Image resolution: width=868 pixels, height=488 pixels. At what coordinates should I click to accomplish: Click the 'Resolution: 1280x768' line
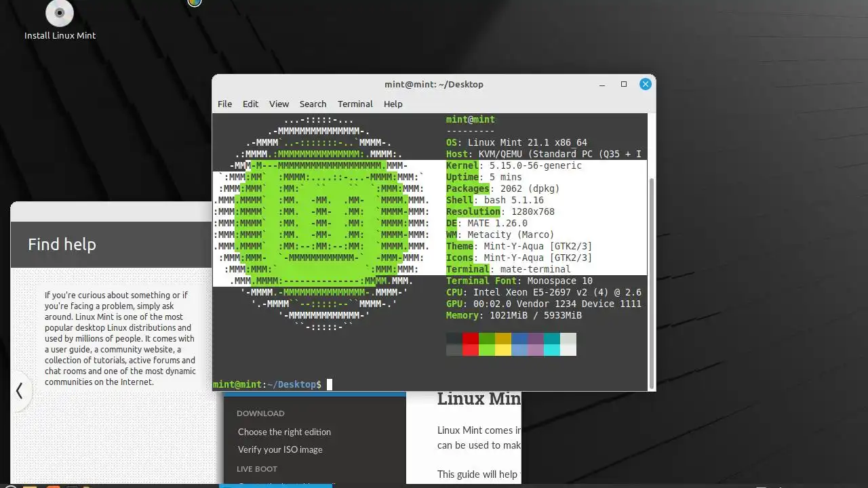pos(500,211)
